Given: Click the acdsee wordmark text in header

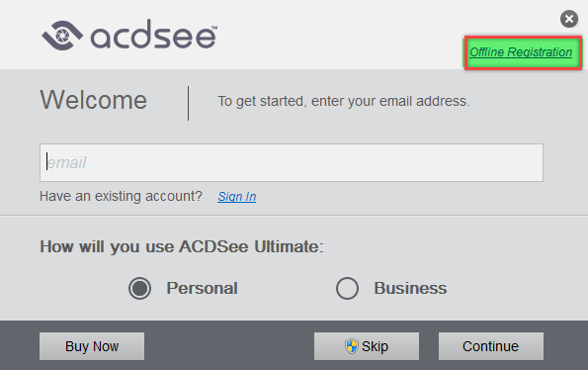Looking at the screenshot, I should 154,35.
